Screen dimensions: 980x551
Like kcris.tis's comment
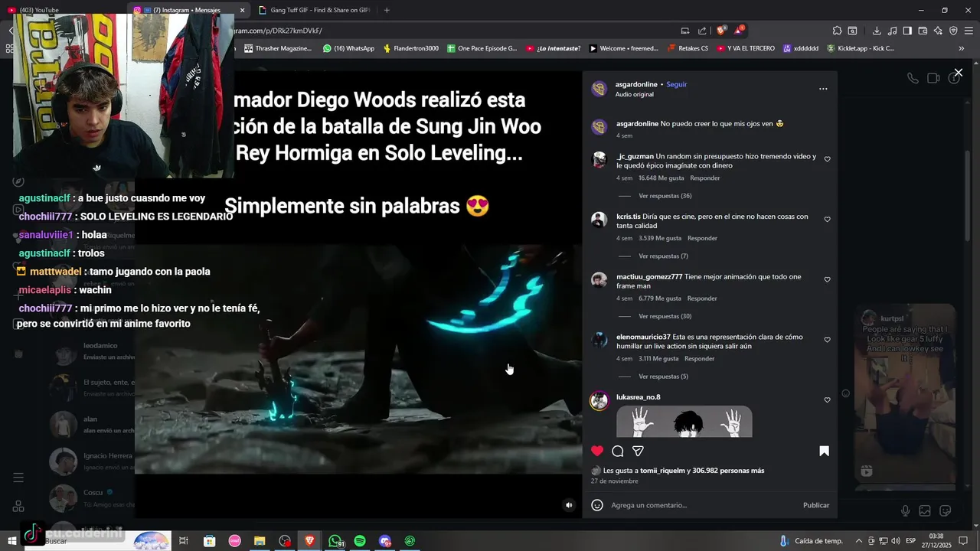pos(827,220)
